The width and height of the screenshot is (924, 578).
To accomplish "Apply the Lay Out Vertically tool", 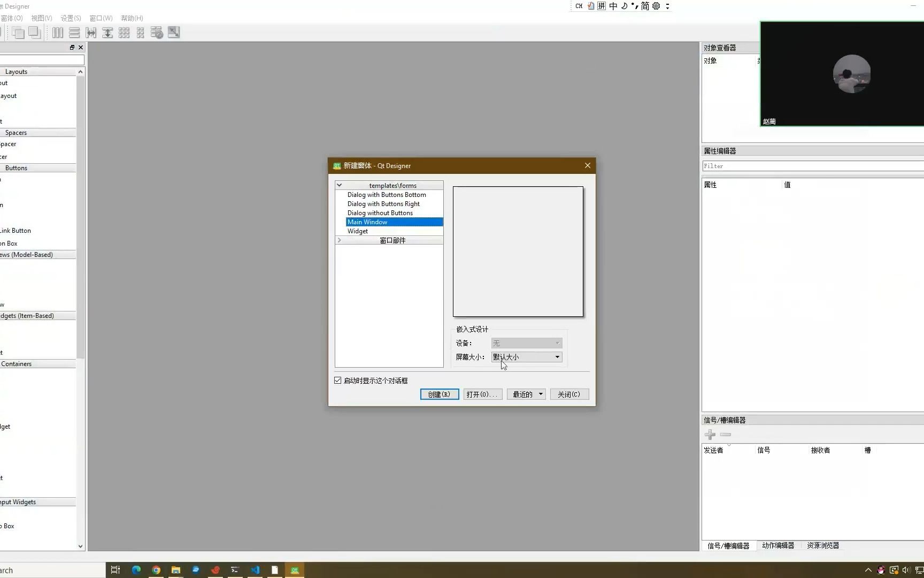I will (74, 33).
